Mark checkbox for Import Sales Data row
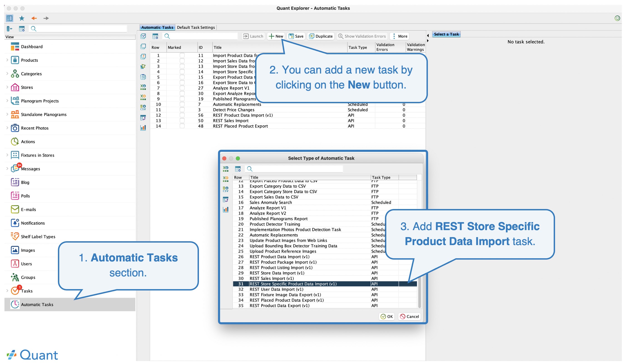This screenshot has width=625, height=364. coord(182,61)
